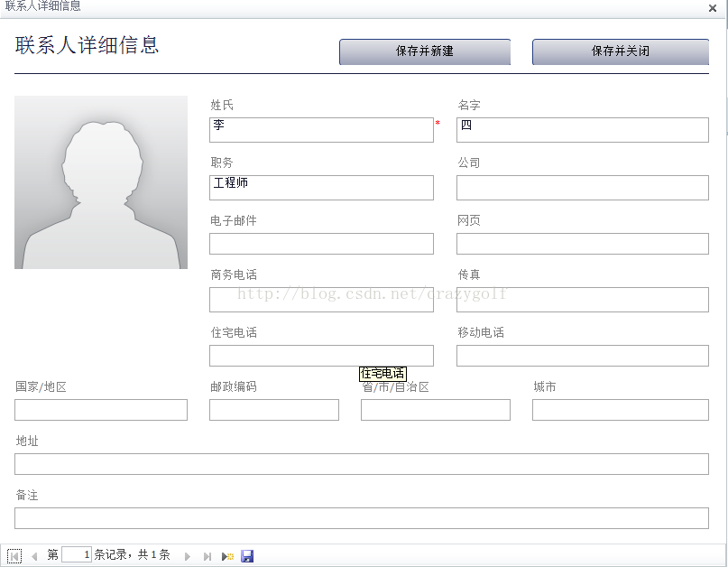728x567 pixels.
Task: Click the 姓氏 field label
Action: tap(222, 105)
